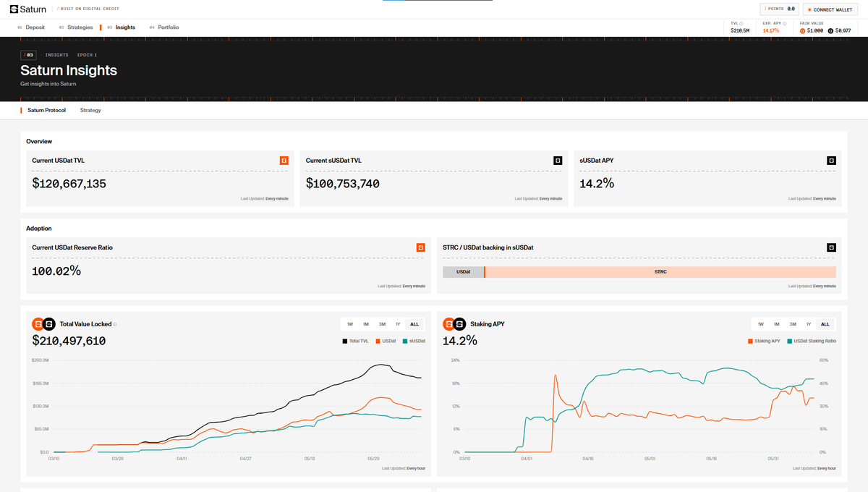Toggle USDat legend series in TVL chart
868x492 pixels.
coord(386,341)
